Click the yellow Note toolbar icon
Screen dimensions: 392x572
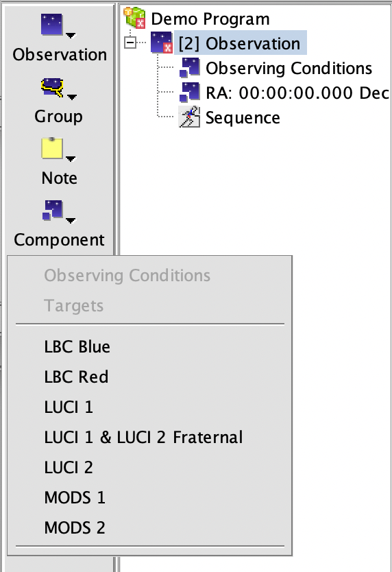tap(52, 148)
